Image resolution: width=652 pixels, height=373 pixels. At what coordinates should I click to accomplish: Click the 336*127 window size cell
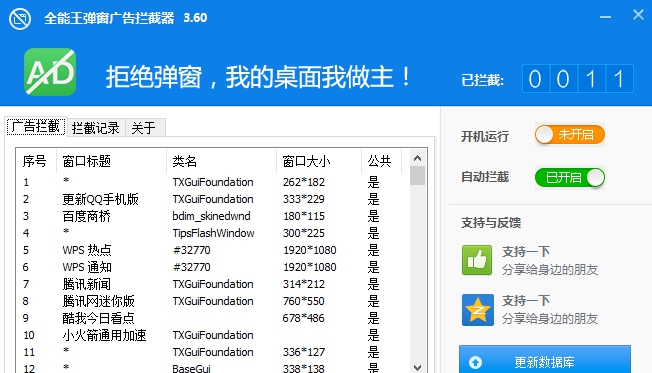(x=304, y=352)
